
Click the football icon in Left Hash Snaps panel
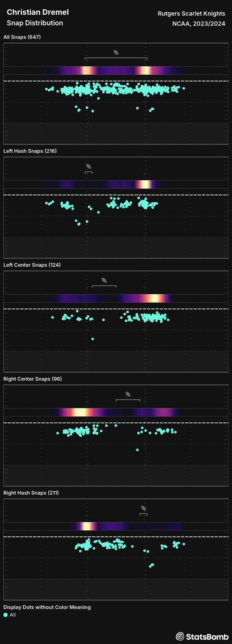[x=88, y=166]
